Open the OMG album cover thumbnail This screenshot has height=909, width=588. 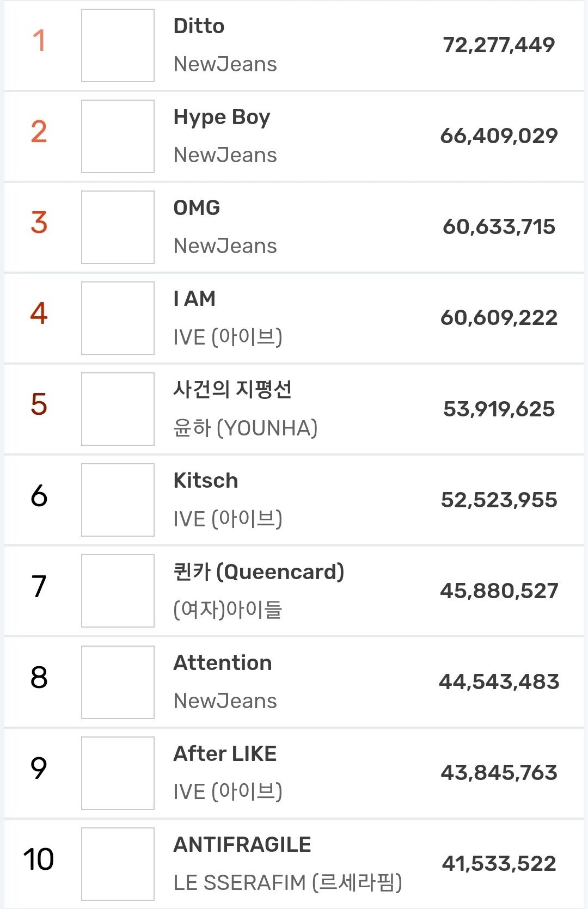[118, 227]
